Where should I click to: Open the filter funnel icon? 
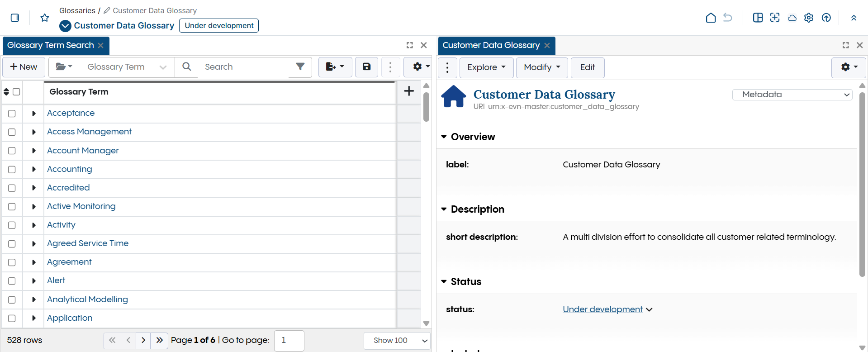click(x=300, y=67)
